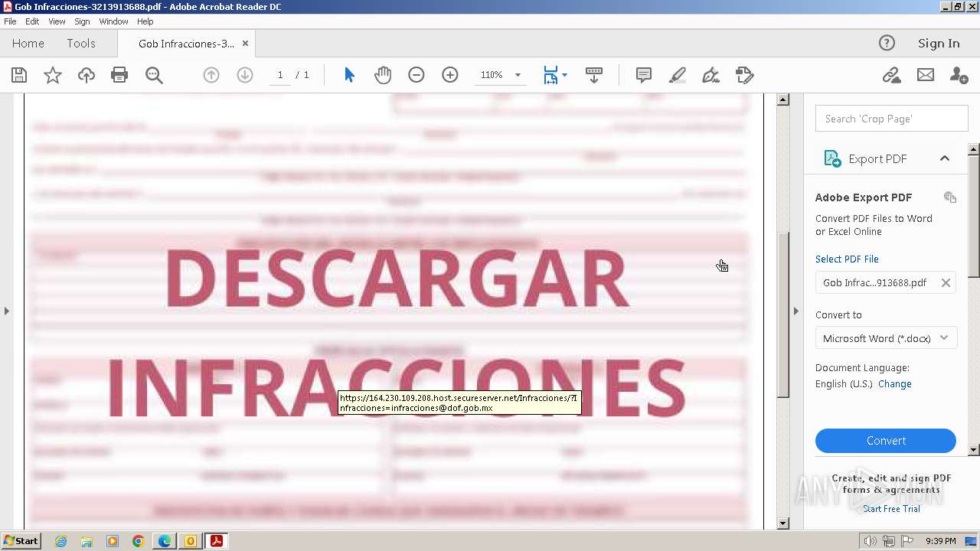Enable scrolling mode with the keyboard arrow icon
The width and height of the screenshot is (980, 551).
coord(594,75)
